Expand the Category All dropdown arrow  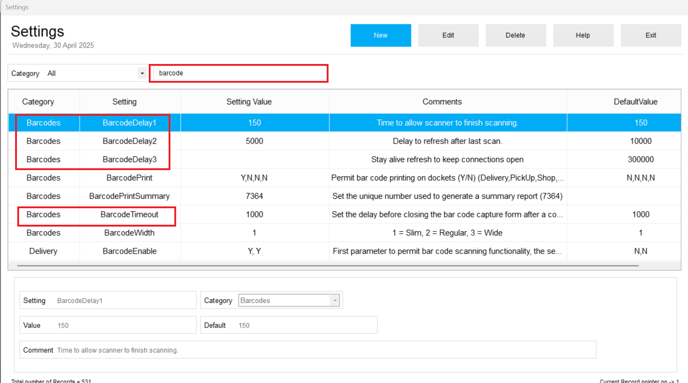tap(142, 73)
